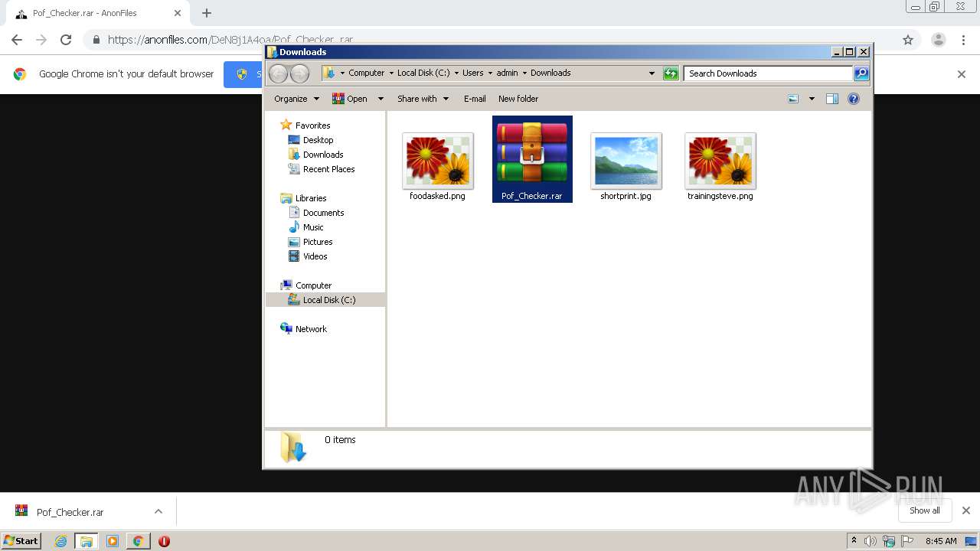Select Libraries in the navigation pane

pos(303,198)
